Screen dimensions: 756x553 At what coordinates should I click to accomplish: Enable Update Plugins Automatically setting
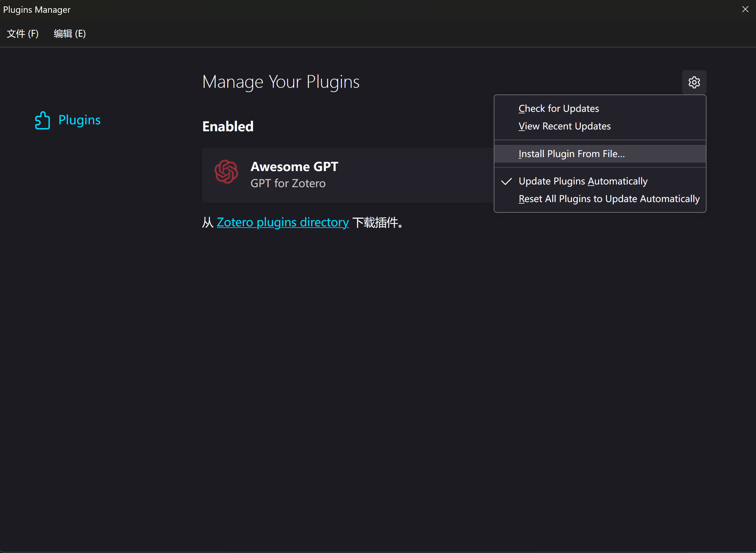pos(583,181)
